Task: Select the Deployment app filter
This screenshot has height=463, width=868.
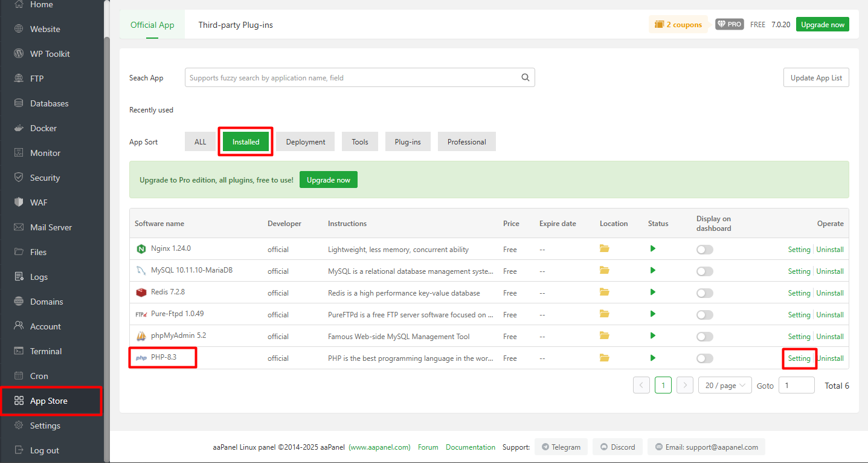Action: click(x=306, y=141)
